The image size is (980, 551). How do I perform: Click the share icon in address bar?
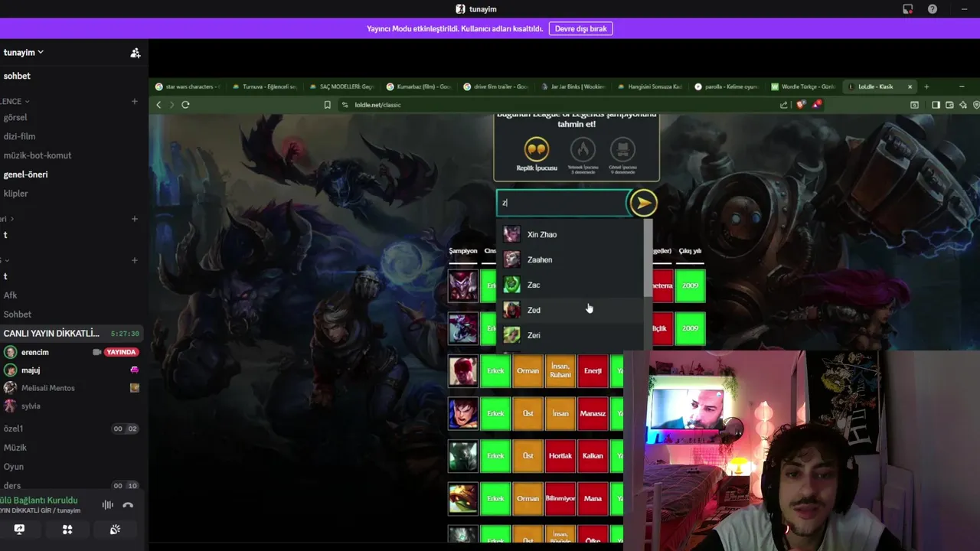click(x=783, y=105)
